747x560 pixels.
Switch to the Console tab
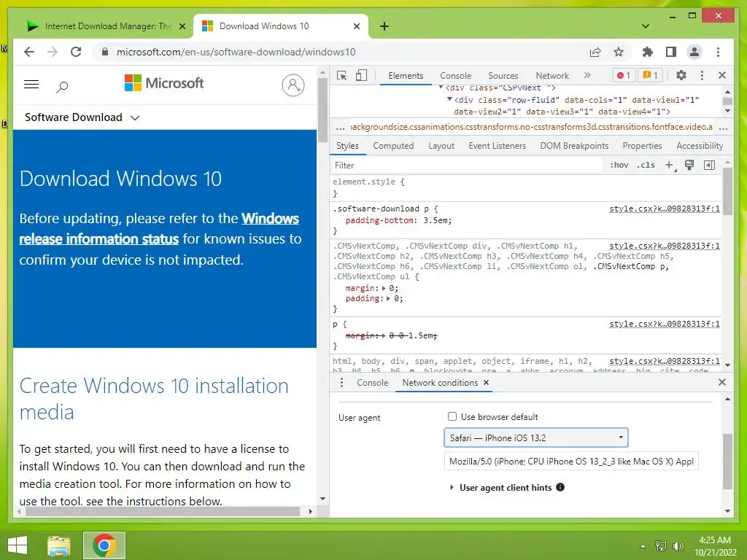(455, 75)
